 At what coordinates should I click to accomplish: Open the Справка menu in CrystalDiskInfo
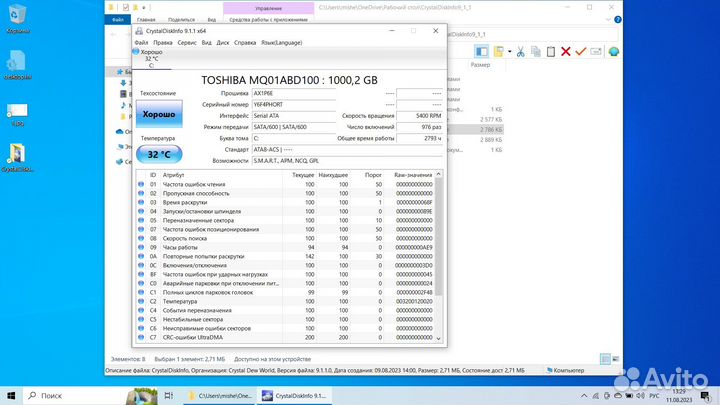(245, 43)
